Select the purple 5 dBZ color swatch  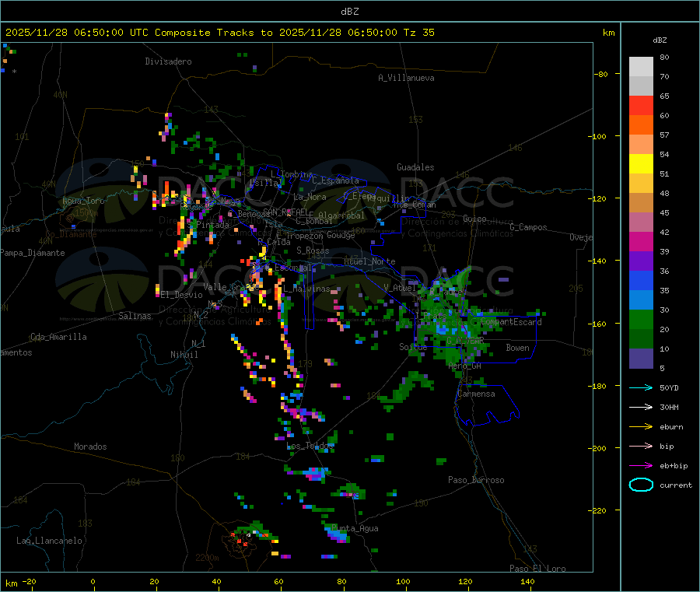click(641, 359)
